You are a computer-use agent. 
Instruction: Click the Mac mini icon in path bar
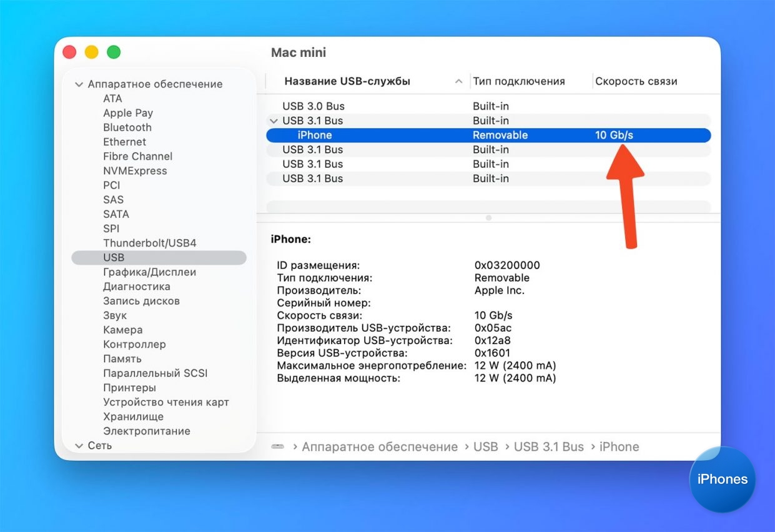[278, 447]
